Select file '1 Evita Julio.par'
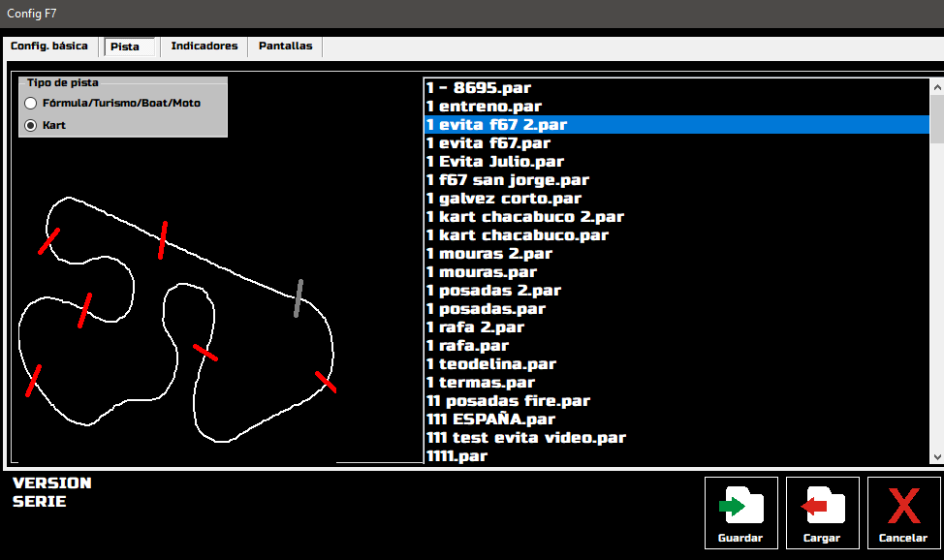The height and width of the screenshot is (560, 944). click(x=677, y=162)
